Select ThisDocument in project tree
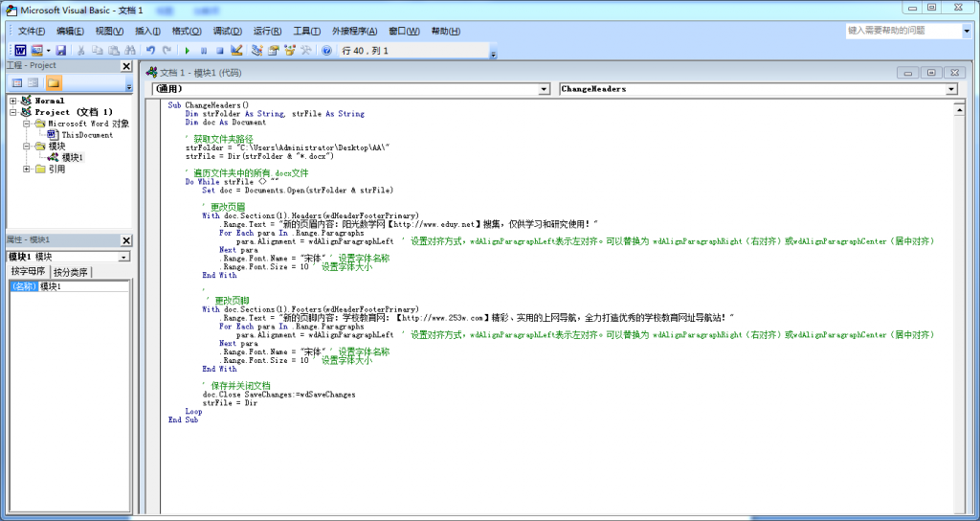Image resolution: width=980 pixels, height=521 pixels. (87, 135)
